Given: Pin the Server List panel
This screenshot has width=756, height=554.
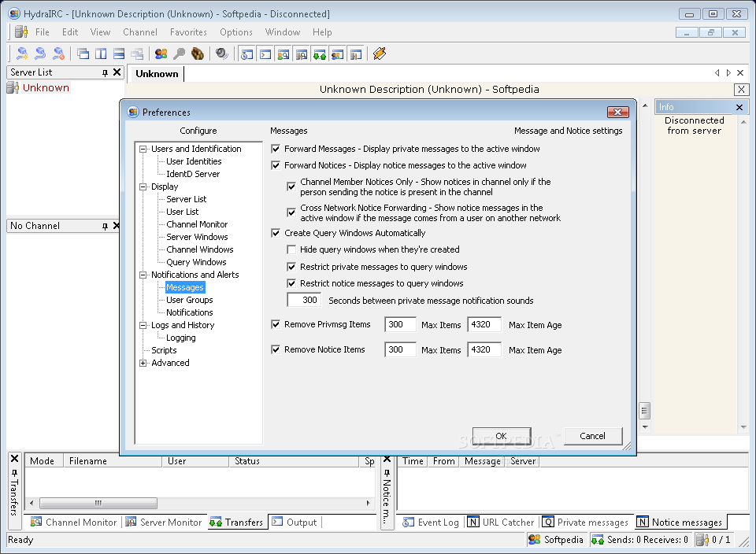Looking at the screenshot, I should pyautogui.click(x=105, y=72).
